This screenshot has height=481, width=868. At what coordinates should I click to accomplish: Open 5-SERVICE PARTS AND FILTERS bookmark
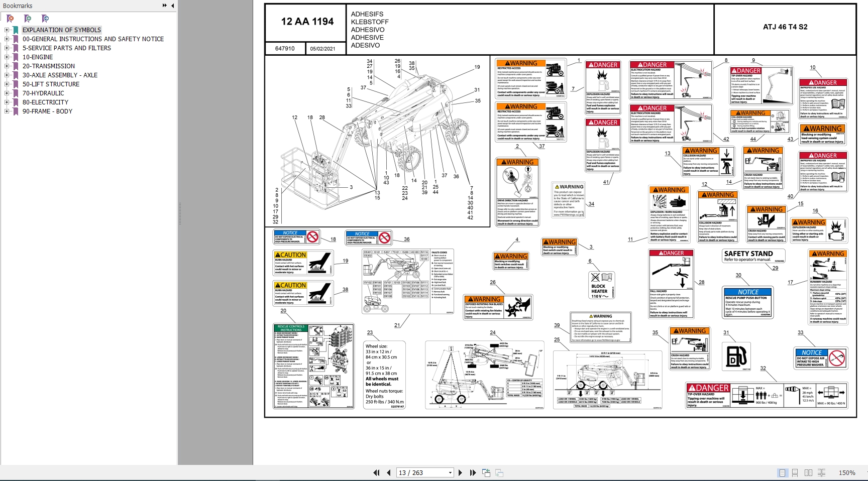(x=67, y=48)
